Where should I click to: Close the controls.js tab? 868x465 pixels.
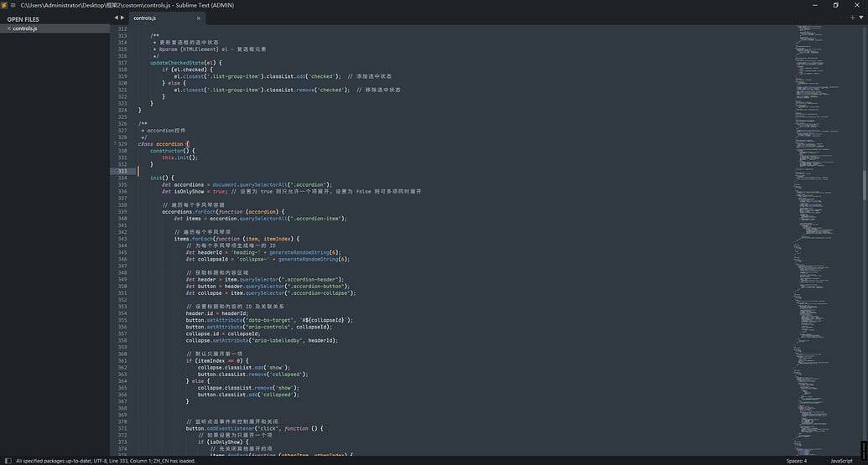(199, 18)
